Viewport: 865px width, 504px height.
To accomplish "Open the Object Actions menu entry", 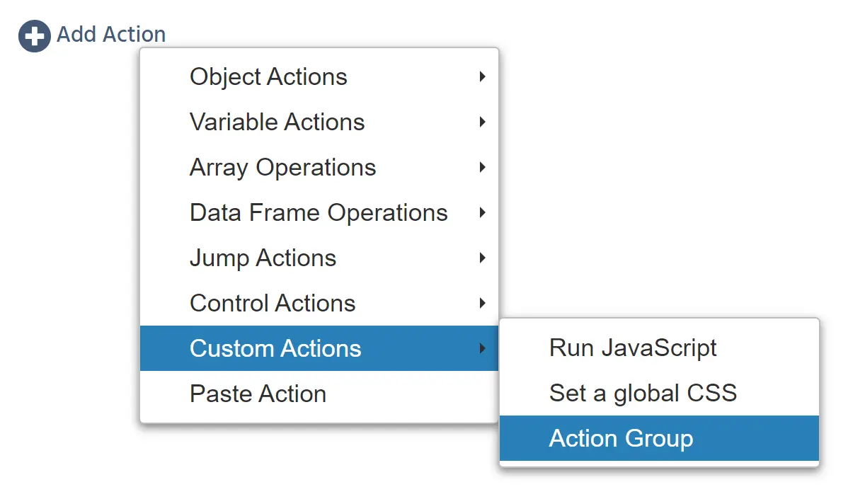I will pyautogui.click(x=268, y=76).
